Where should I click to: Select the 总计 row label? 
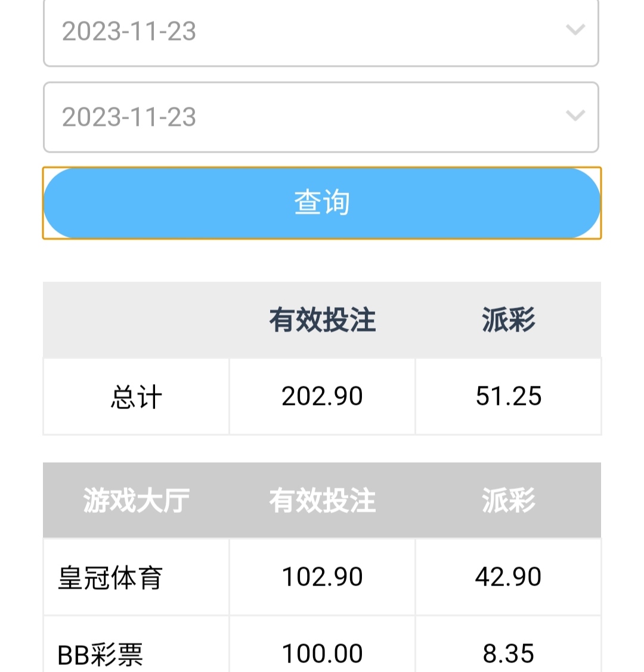pos(136,397)
